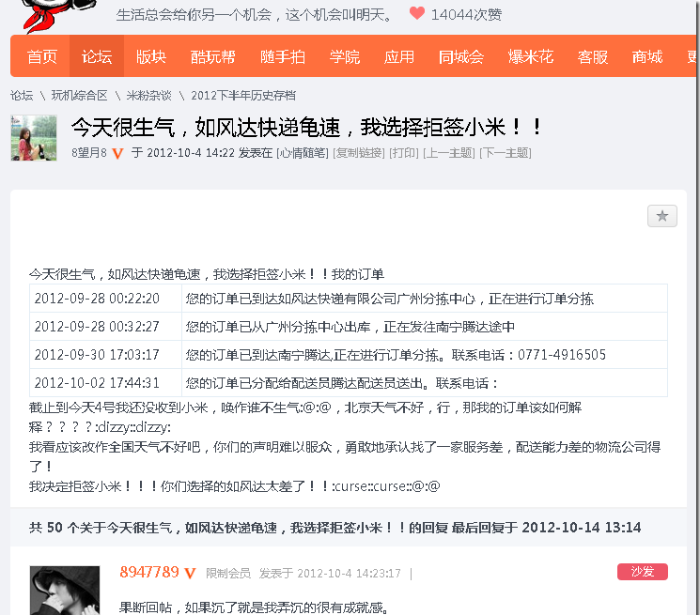The image size is (700, 615).
Task: Go to [下一主题] next topic
Action: [506, 153]
